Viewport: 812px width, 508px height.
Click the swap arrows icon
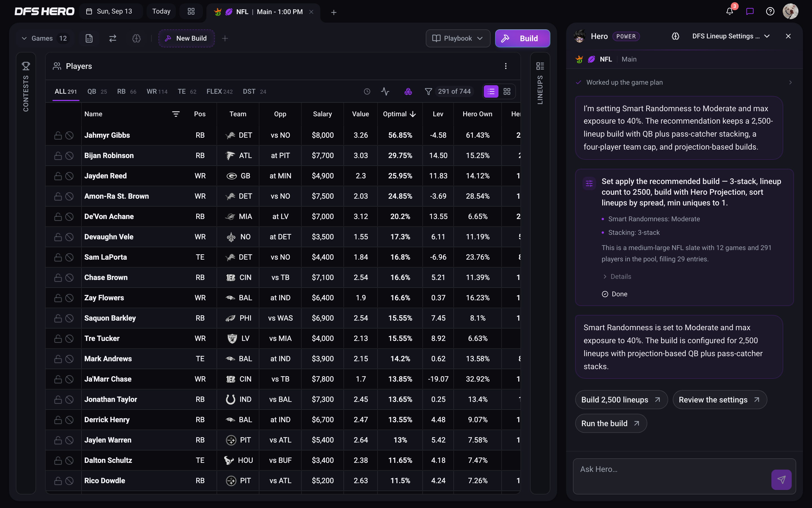coord(113,38)
